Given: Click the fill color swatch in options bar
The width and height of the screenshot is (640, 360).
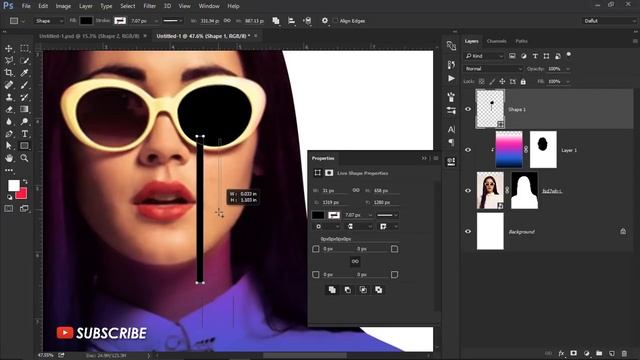Looking at the screenshot, I should click(x=86, y=21).
